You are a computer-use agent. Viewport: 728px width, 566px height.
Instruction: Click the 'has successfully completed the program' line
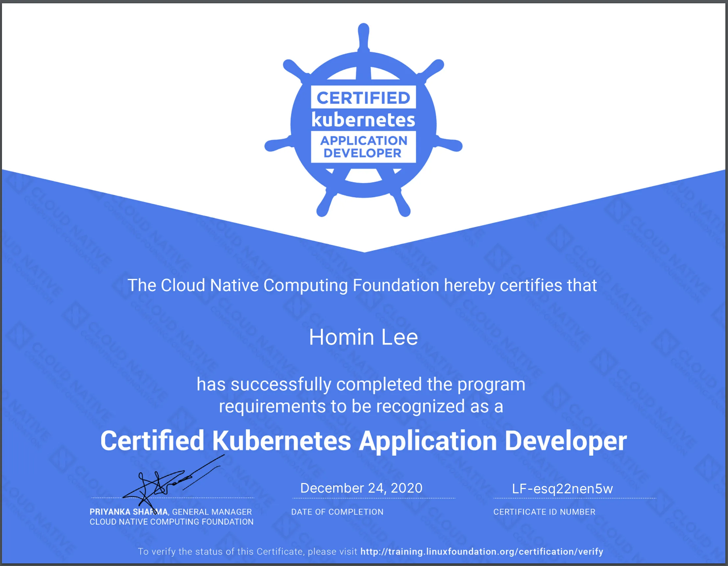pos(361,384)
